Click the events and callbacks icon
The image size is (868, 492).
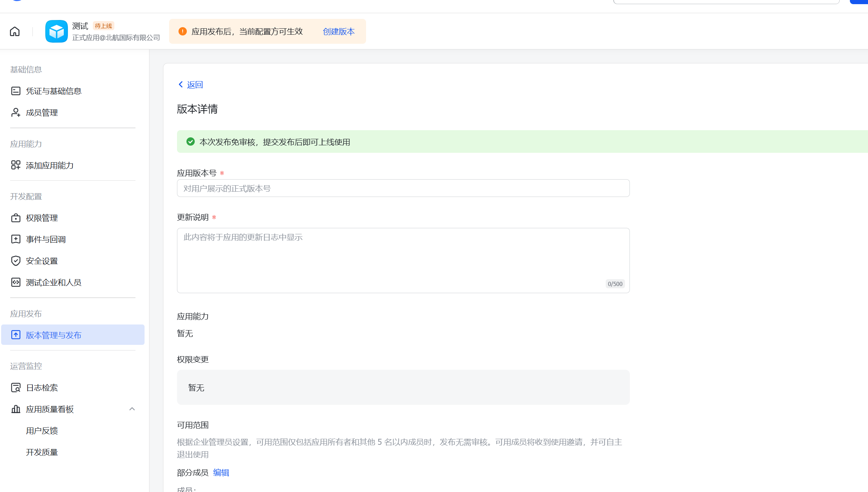point(15,239)
